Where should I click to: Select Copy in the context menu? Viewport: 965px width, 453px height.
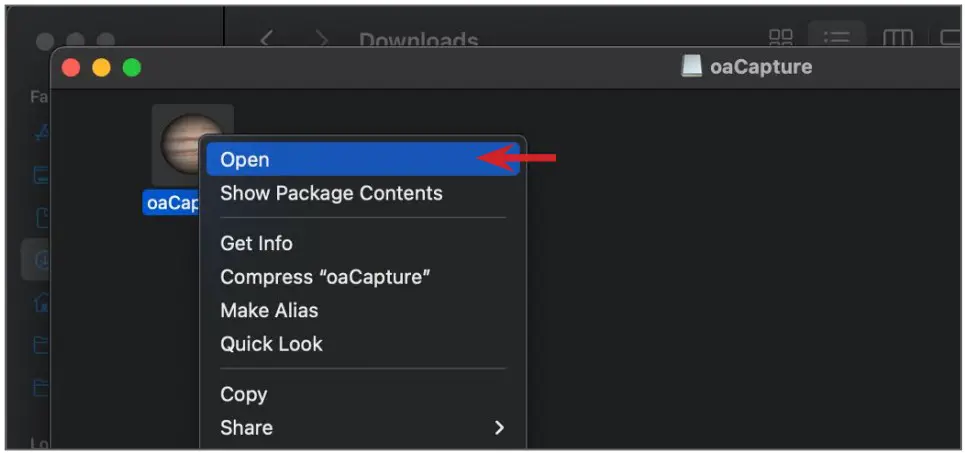(243, 394)
